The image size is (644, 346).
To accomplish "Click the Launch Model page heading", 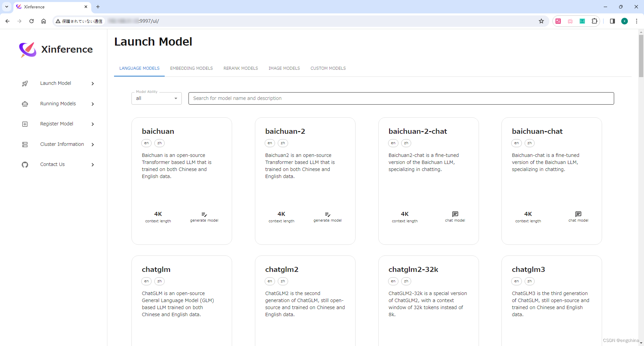I will [153, 42].
